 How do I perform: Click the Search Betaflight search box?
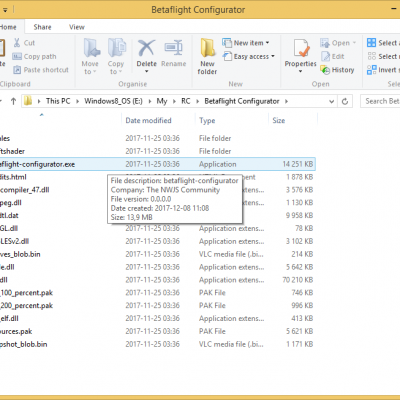[380, 101]
